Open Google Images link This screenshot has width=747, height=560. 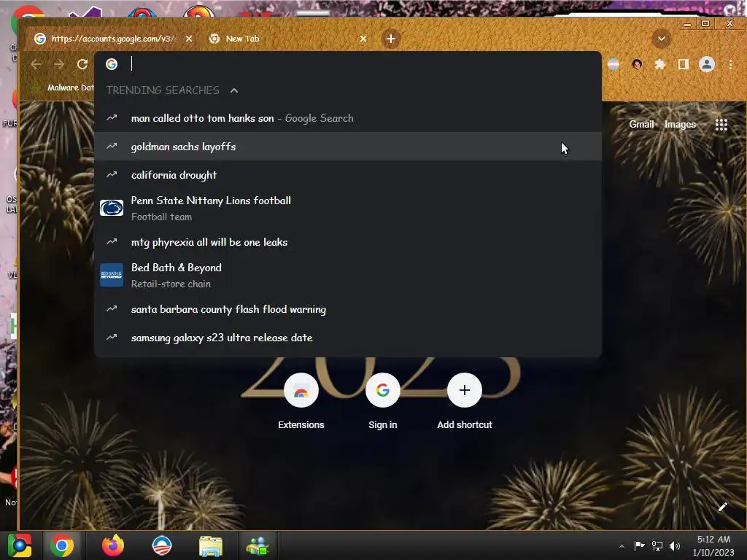680,124
